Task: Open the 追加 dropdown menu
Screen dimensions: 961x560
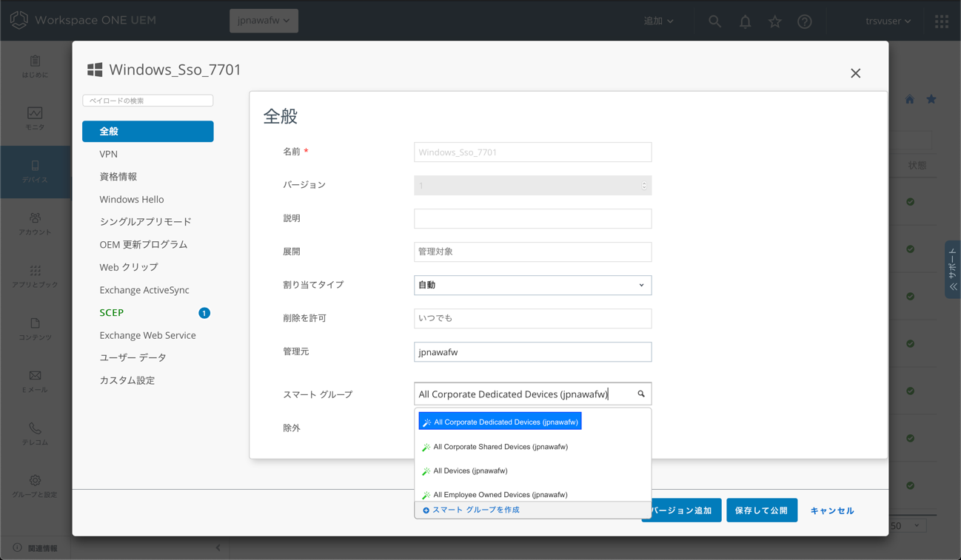Action: pos(658,21)
